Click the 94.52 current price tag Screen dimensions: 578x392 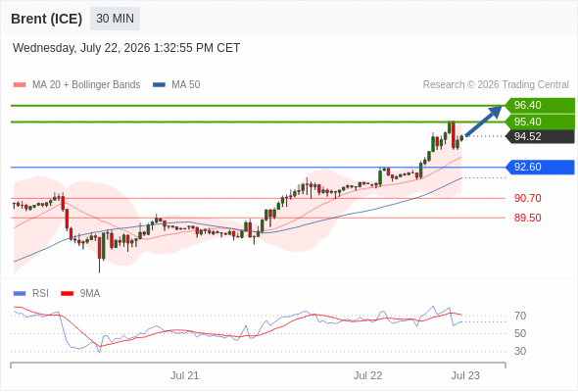click(x=540, y=136)
